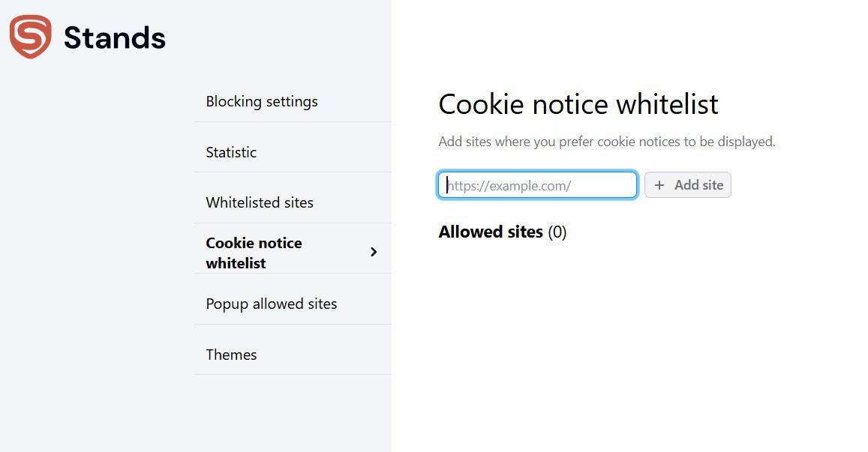Switch to the Themes page
868x452 pixels.
point(231,355)
